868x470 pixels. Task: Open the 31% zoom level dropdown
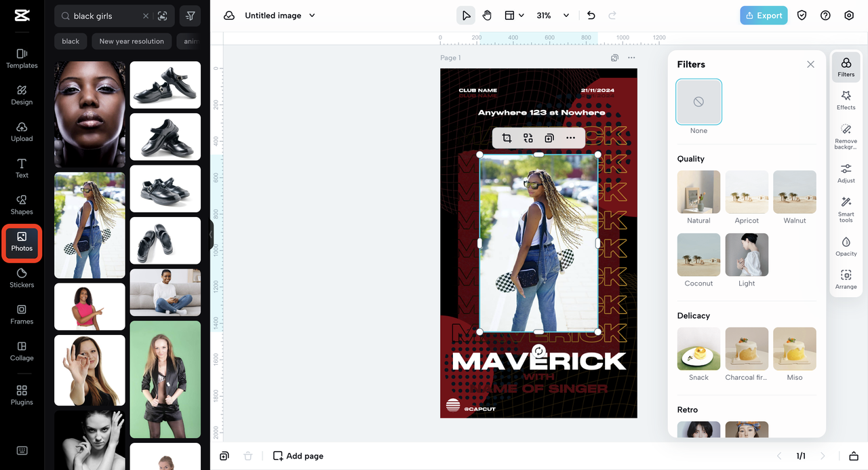(x=553, y=16)
